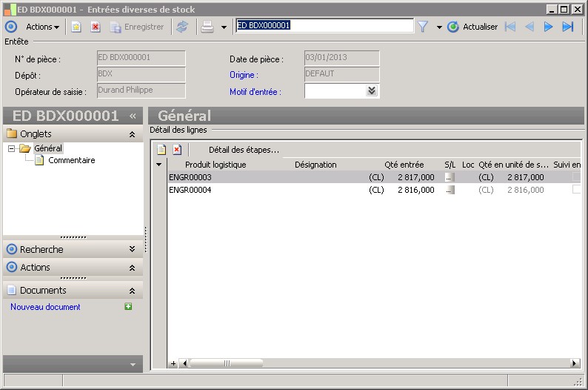Open the grid column selector arrow
Viewport: 588px width, 390px height.
tap(159, 165)
